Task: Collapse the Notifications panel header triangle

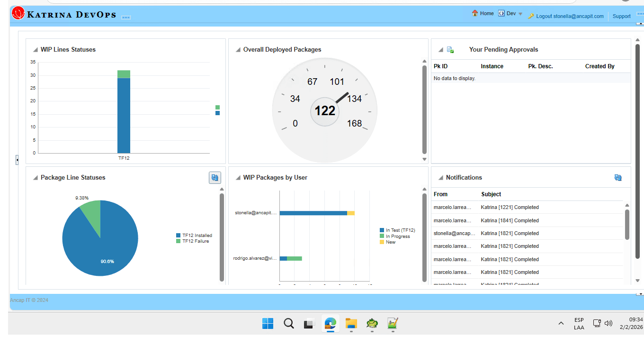Action: click(439, 177)
